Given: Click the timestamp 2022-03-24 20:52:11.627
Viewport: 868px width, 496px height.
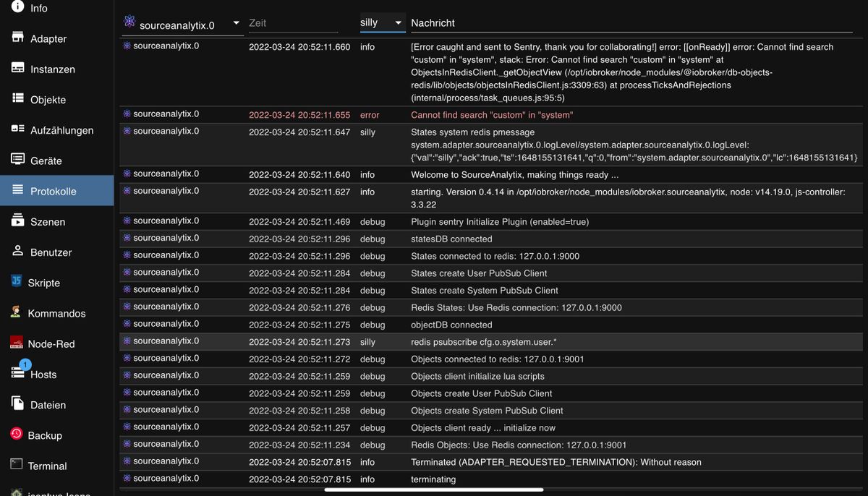Looking at the screenshot, I should pyautogui.click(x=299, y=192).
